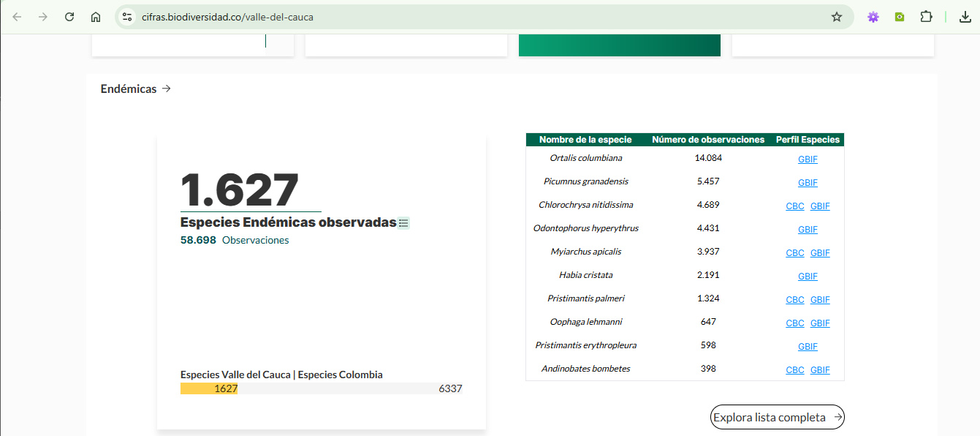980x436 pixels.
Task: Click the 647 observations value
Action: tap(708, 322)
